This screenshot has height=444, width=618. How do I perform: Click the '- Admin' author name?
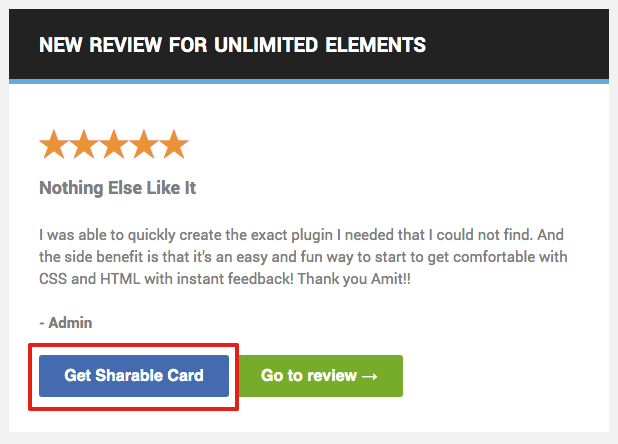click(x=65, y=322)
